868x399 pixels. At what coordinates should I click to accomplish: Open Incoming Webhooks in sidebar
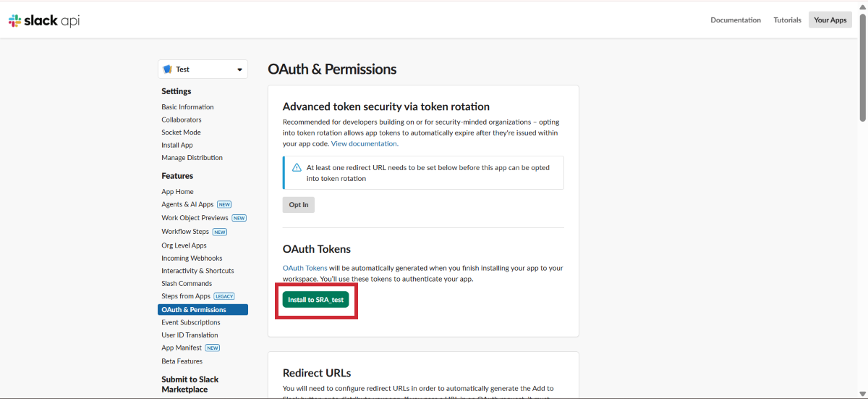coord(192,259)
